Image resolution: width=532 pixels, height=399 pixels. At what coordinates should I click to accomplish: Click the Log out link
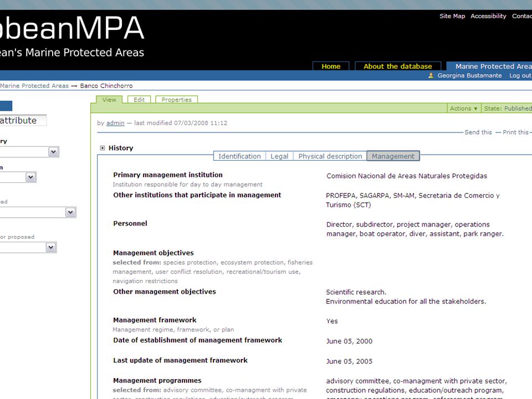coord(520,76)
